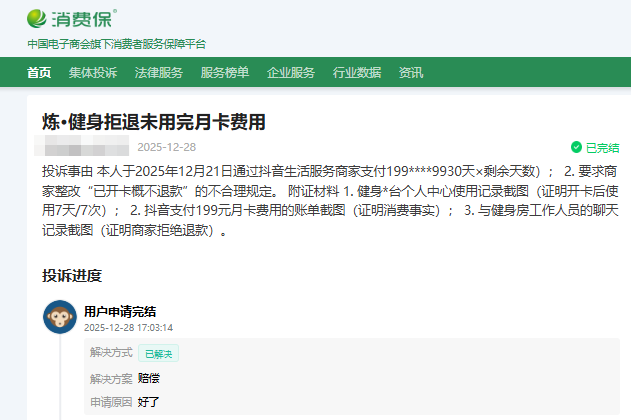Click the 中国电子商会 platform tagline
This screenshot has width=631, height=420.
point(116,44)
